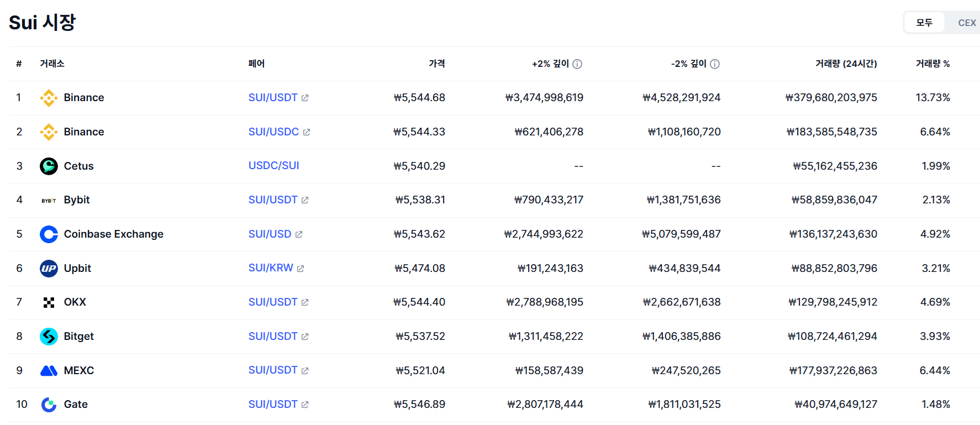Click the Coinbase Exchange name

pos(114,234)
